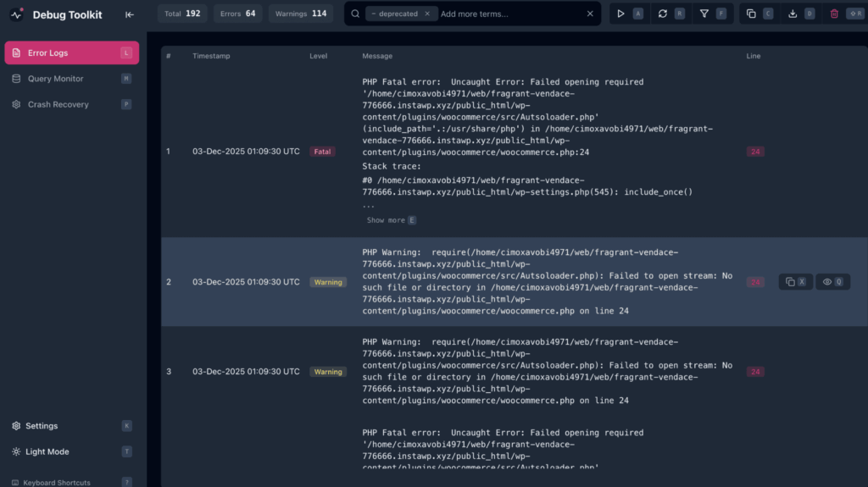Click the Stack trace: text in row 1
The width and height of the screenshot is (868, 487).
pyautogui.click(x=392, y=166)
